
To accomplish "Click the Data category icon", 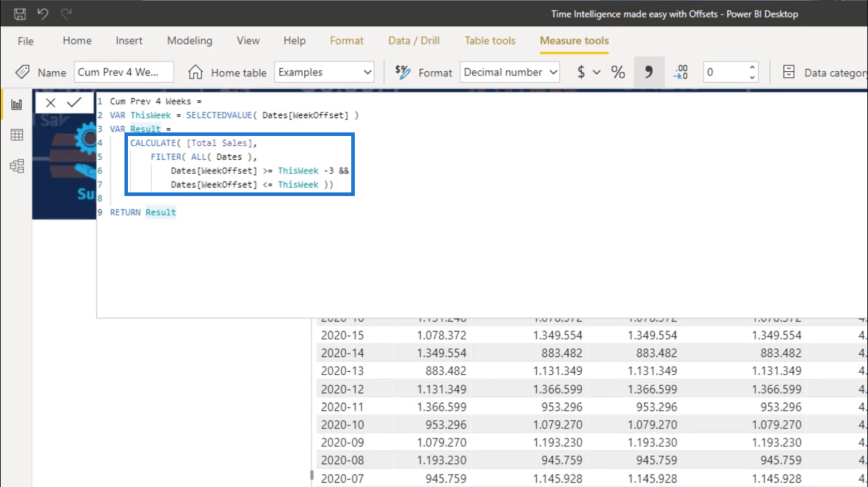I will [788, 72].
